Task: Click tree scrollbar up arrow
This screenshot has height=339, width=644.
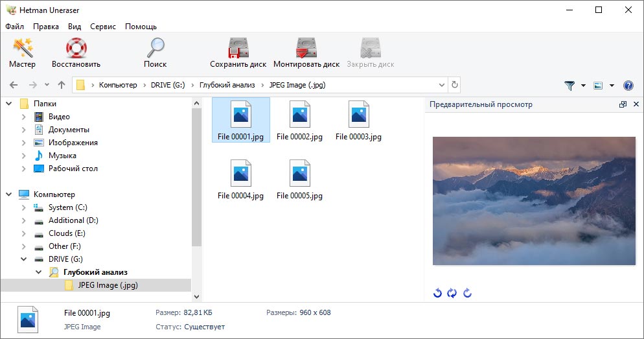Action: pyautogui.click(x=196, y=103)
